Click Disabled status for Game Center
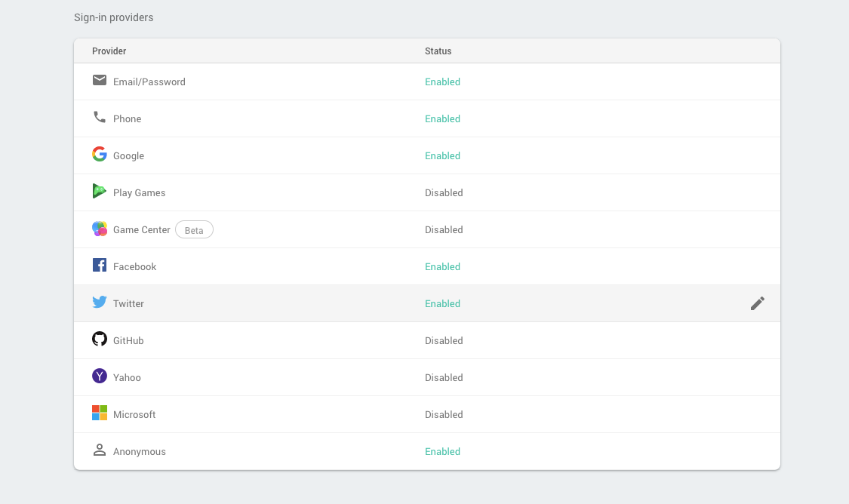This screenshot has width=849, height=504. point(444,229)
